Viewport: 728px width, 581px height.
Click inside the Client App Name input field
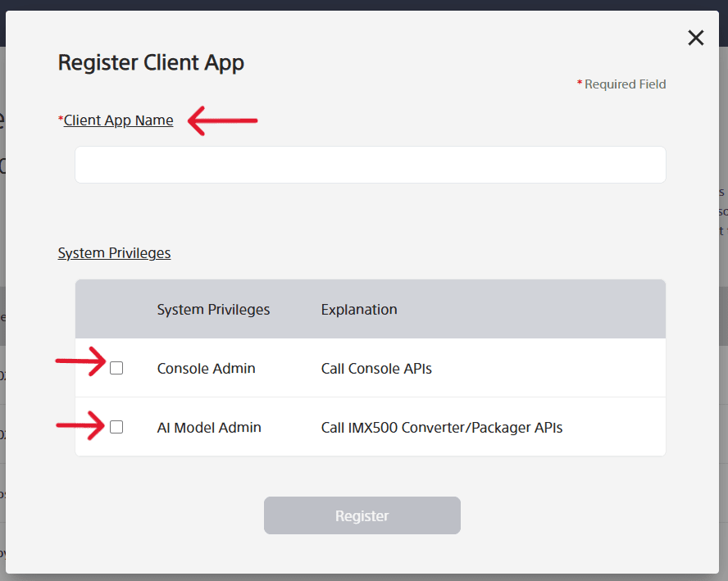(x=369, y=164)
